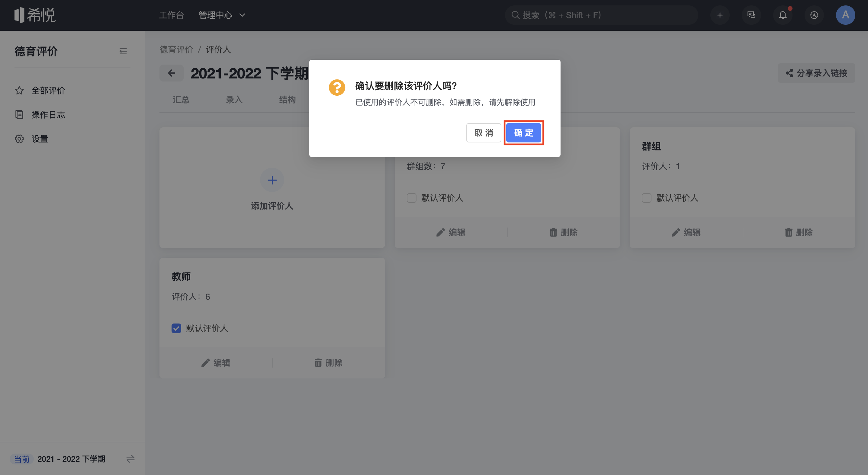Click the 希悦 logo
The height and width of the screenshot is (475, 868).
point(35,15)
